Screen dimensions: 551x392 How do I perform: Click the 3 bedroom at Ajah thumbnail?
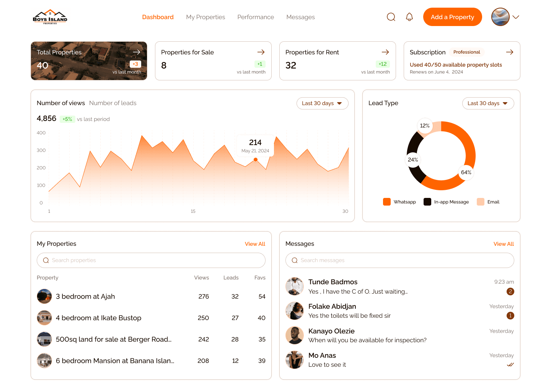click(44, 296)
